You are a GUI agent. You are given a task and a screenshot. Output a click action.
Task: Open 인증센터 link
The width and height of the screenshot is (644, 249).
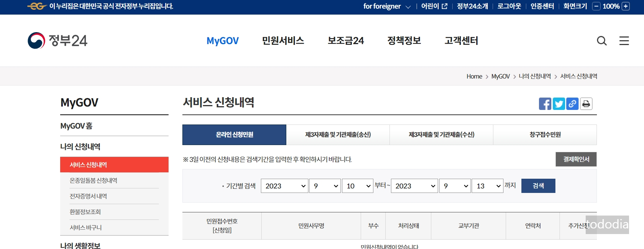click(542, 6)
